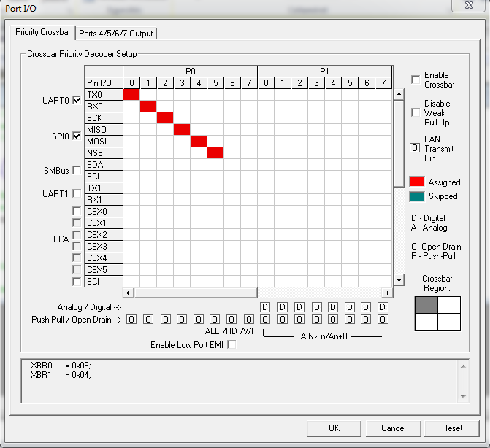Screen dimensions: 490x448
Task: Check the CEX4 PCA checkbox
Action: (77, 258)
